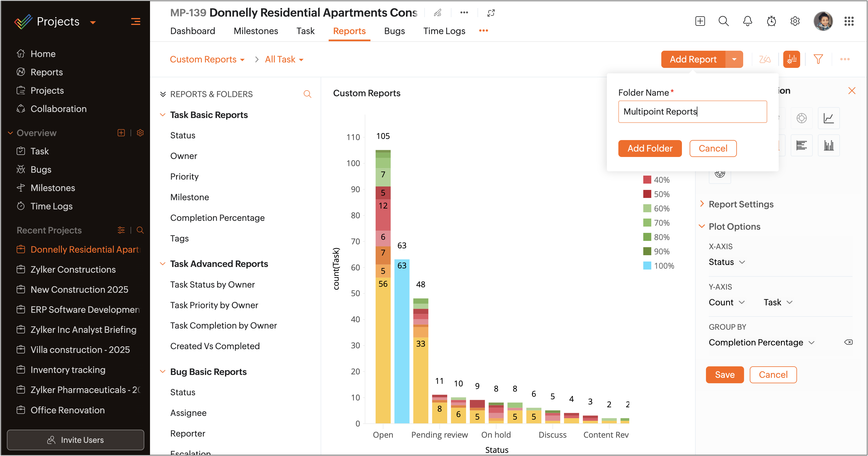This screenshot has height=456, width=868.
Task: Search within Reports & Folders
Action: (x=307, y=94)
